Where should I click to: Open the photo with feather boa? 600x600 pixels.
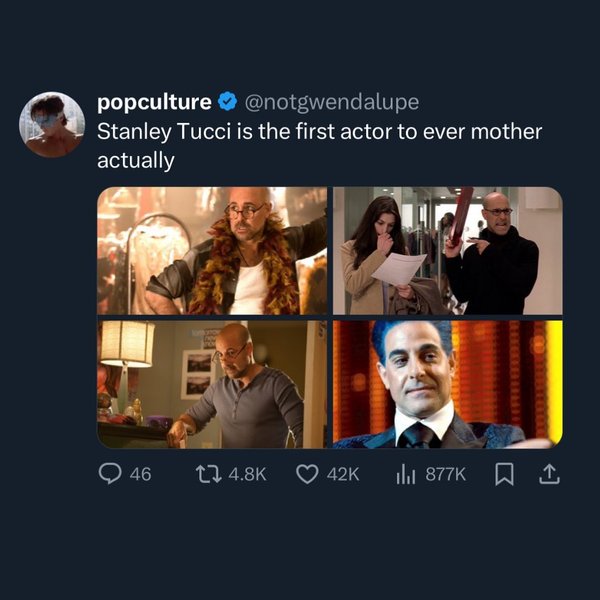point(212,251)
